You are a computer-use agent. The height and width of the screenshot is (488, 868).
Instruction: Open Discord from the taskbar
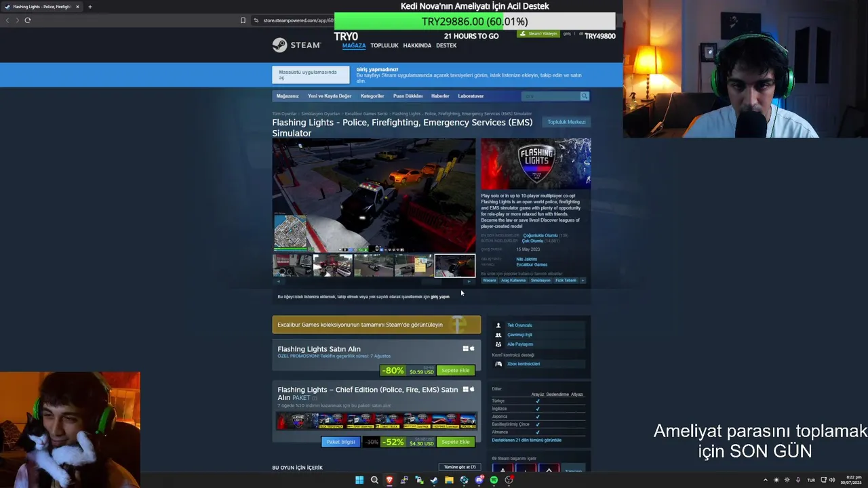click(479, 480)
